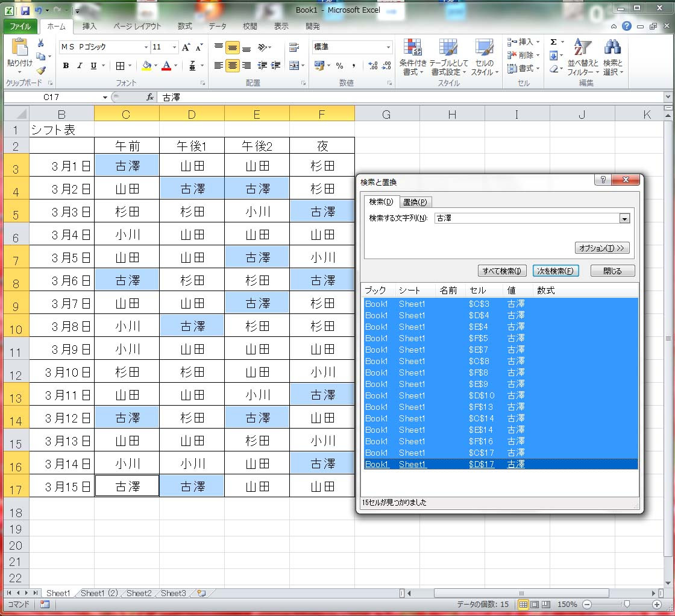Screen dimensions: 675x616
Task: Open Sort and Filter menu
Action: [582, 57]
